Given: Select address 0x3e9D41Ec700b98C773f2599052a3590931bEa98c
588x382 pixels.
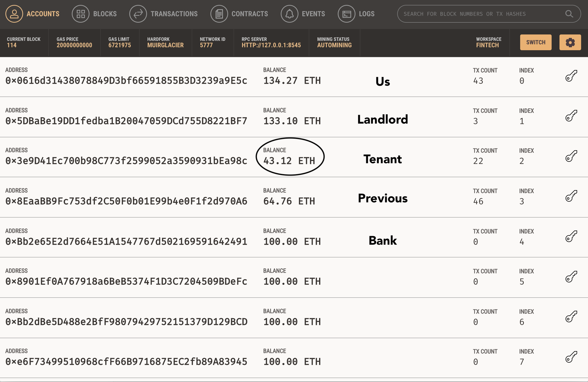Looking at the screenshot, I should [126, 161].
